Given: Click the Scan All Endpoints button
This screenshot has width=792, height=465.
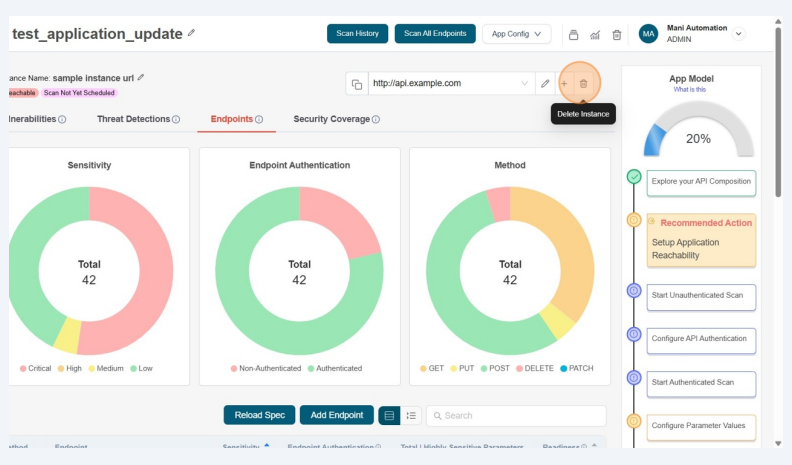Looking at the screenshot, I should [435, 34].
